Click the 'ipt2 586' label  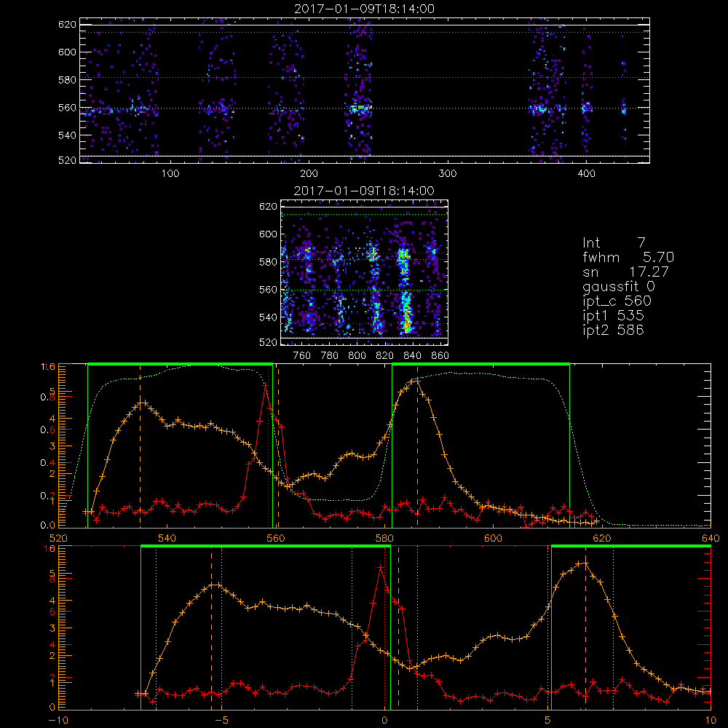click(x=613, y=330)
